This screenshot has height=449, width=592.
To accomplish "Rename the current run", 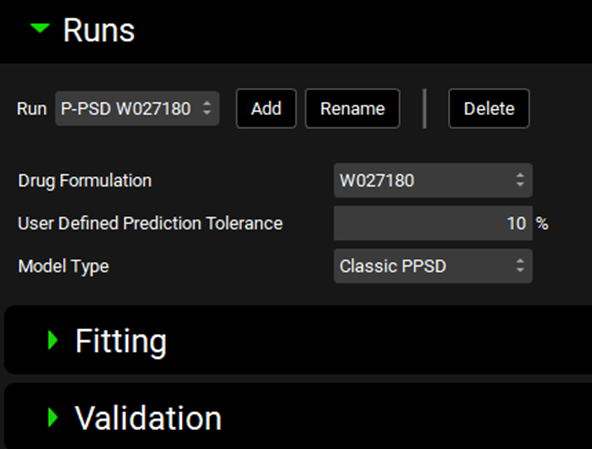I will (x=352, y=108).
